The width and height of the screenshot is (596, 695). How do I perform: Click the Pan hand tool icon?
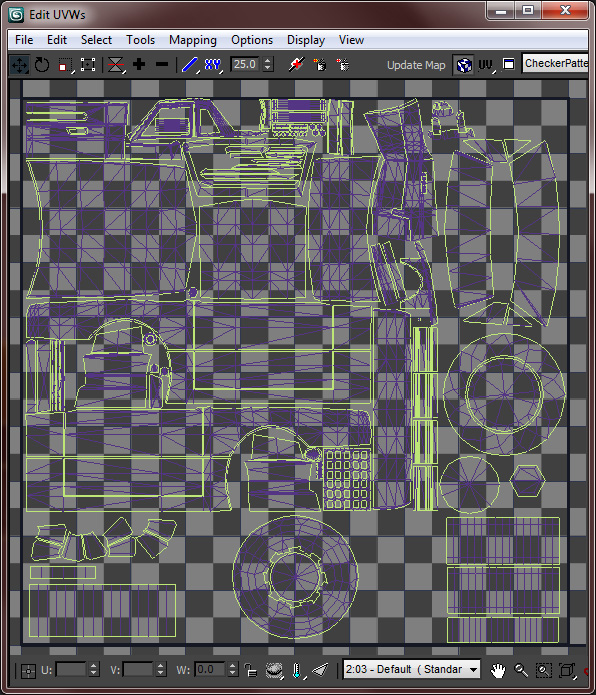pos(498,670)
